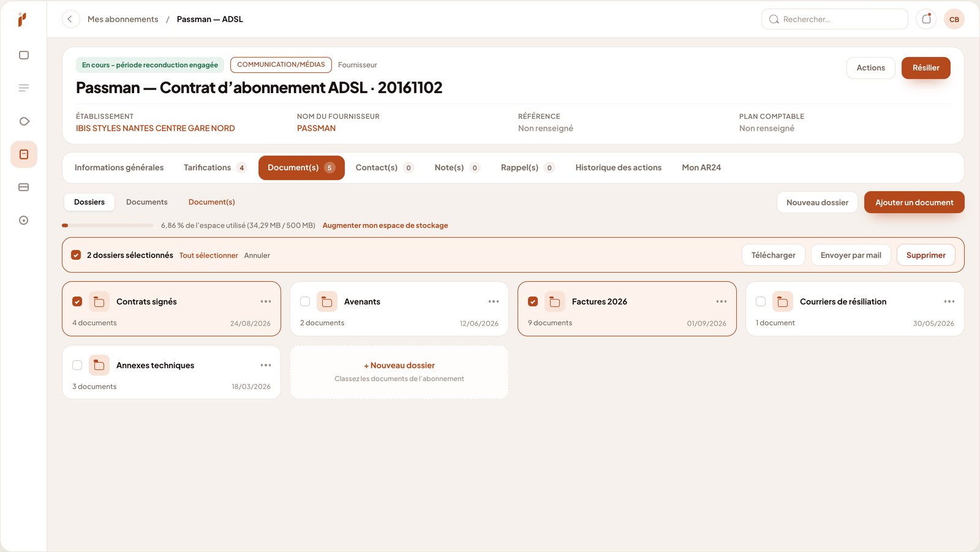Click the Nouveau dossier button near Ajouter
The image size is (980, 552).
(817, 202)
